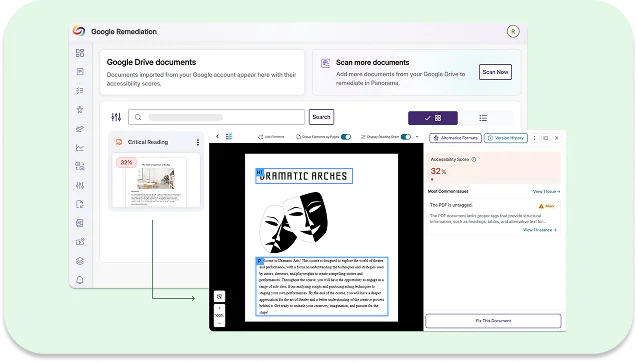Open the tag tree panel icon
This screenshot has height=362, width=637.
pyautogui.click(x=229, y=137)
